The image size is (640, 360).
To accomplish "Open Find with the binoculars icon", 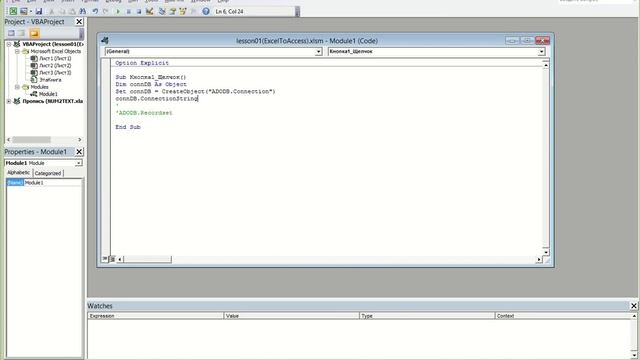I will coord(82,11).
